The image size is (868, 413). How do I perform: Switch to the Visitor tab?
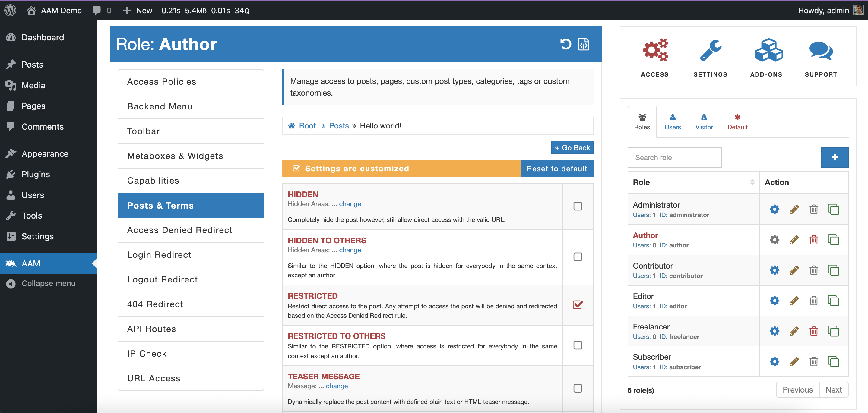[704, 121]
